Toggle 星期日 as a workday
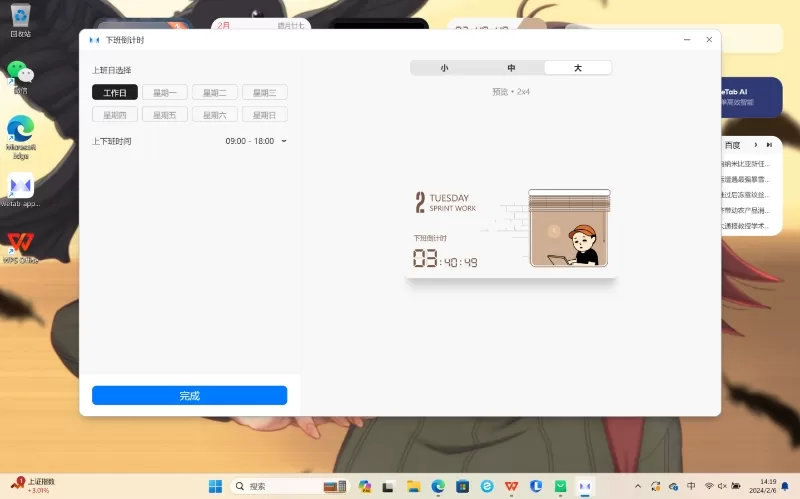800x499 pixels. tap(264, 115)
